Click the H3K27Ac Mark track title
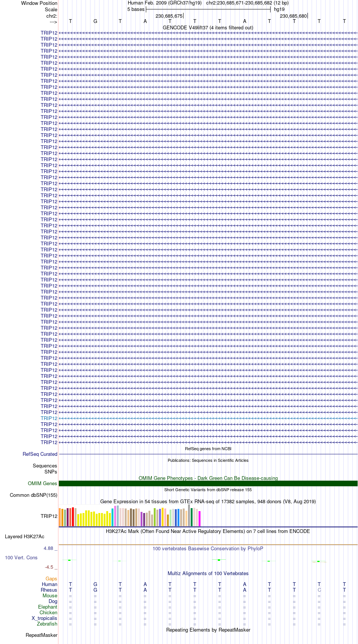 (208, 531)
